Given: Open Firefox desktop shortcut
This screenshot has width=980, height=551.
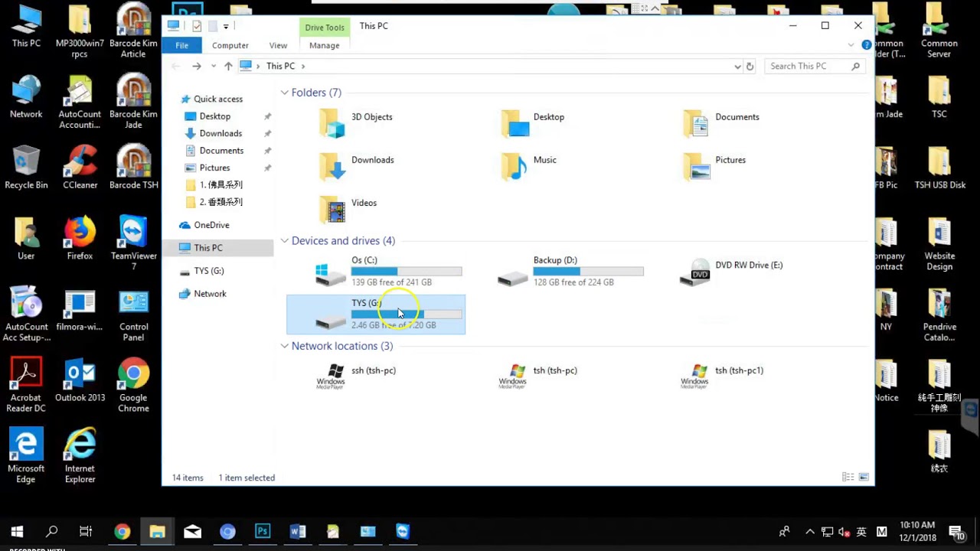Looking at the screenshot, I should [80, 239].
